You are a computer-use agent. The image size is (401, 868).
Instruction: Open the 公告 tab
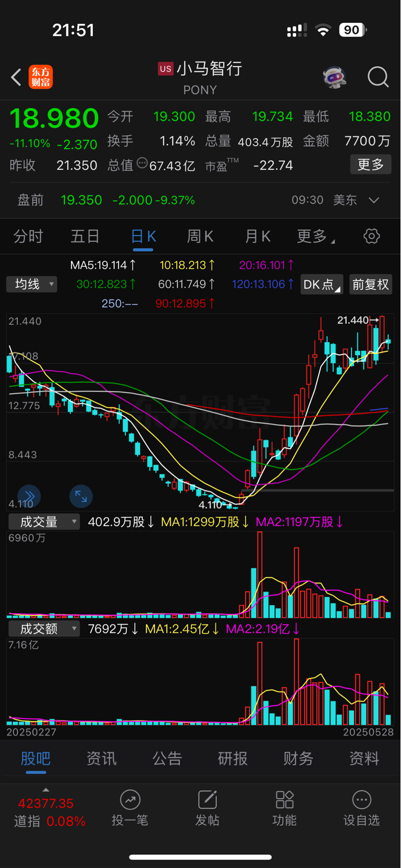[x=167, y=759]
